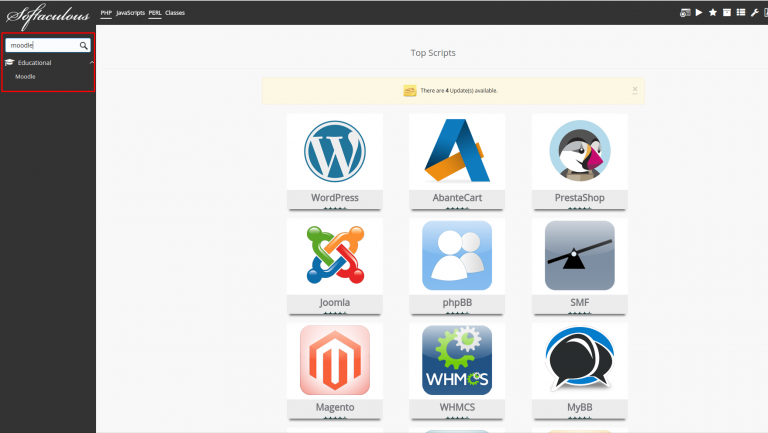The height and width of the screenshot is (433, 768).
Task: Click the WHMCS name label
Action: [x=457, y=407]
